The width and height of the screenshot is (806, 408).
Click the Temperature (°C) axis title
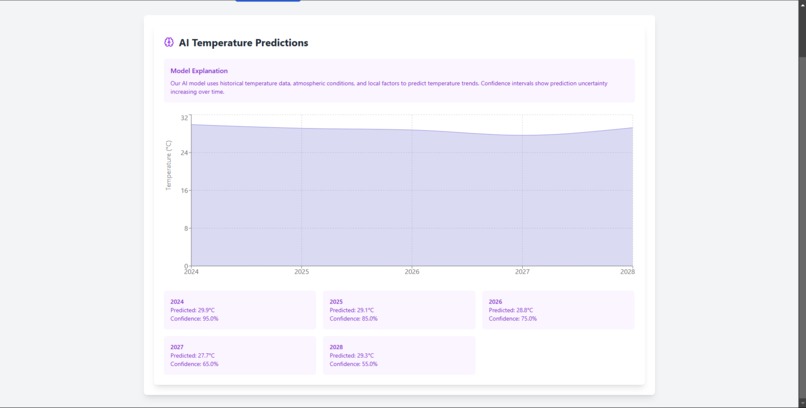click(168, 165)
